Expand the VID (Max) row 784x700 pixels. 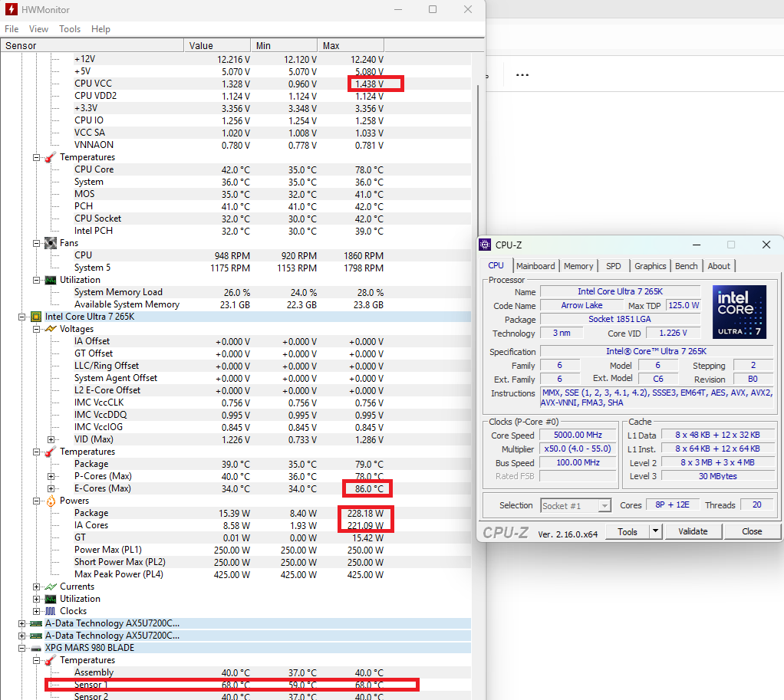[51, 439]
